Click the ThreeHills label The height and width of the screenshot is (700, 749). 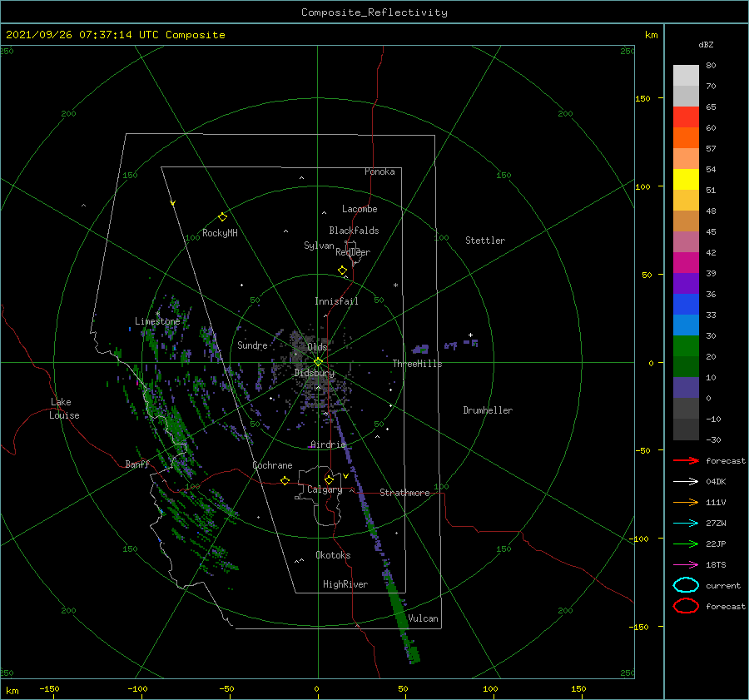tap(417, 364)
